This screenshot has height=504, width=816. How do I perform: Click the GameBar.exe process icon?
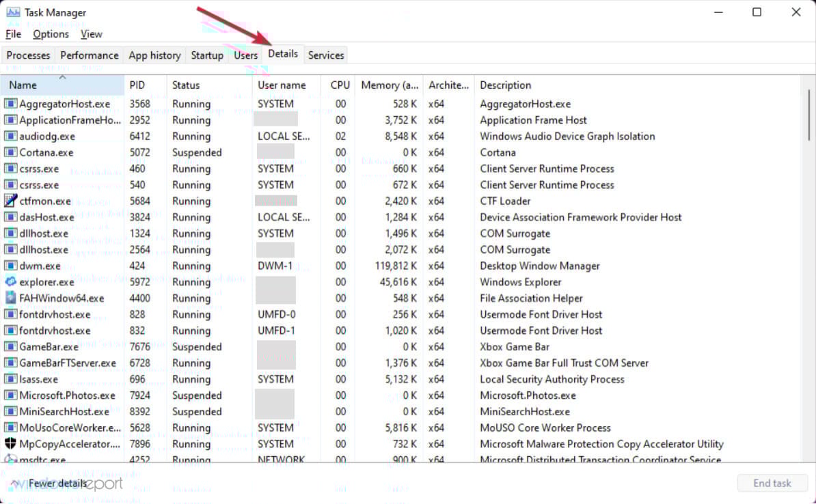pos(8,346)
